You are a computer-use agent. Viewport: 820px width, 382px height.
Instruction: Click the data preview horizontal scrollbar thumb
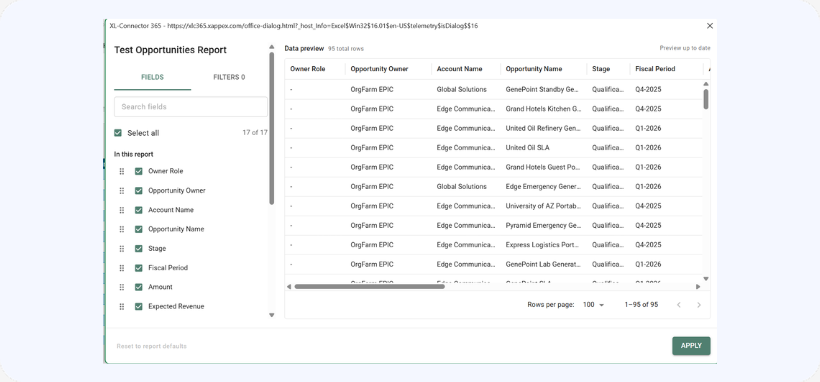[369, 286]
